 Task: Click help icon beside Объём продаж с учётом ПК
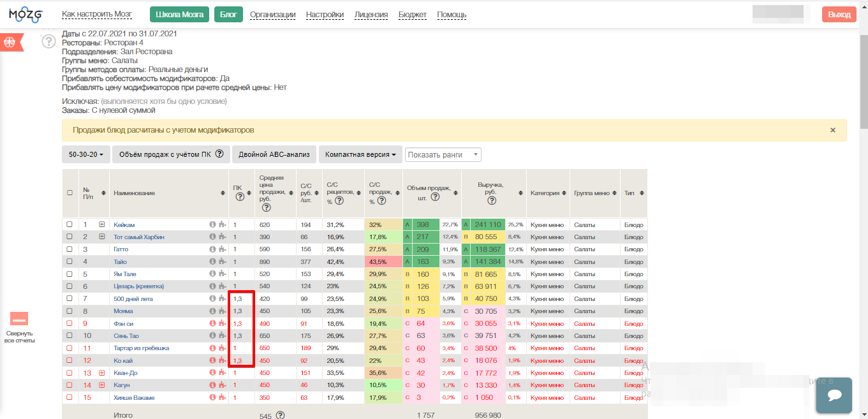pos(219,154)
